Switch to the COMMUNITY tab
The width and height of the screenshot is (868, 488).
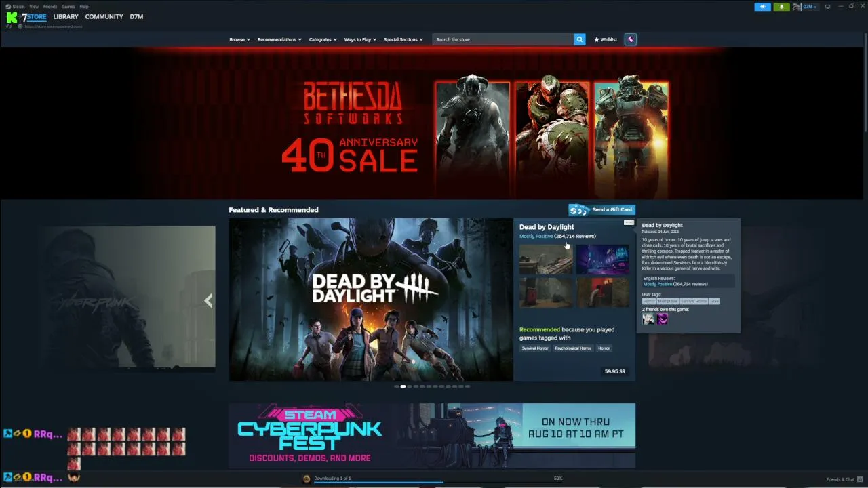[x=104, y=17]
